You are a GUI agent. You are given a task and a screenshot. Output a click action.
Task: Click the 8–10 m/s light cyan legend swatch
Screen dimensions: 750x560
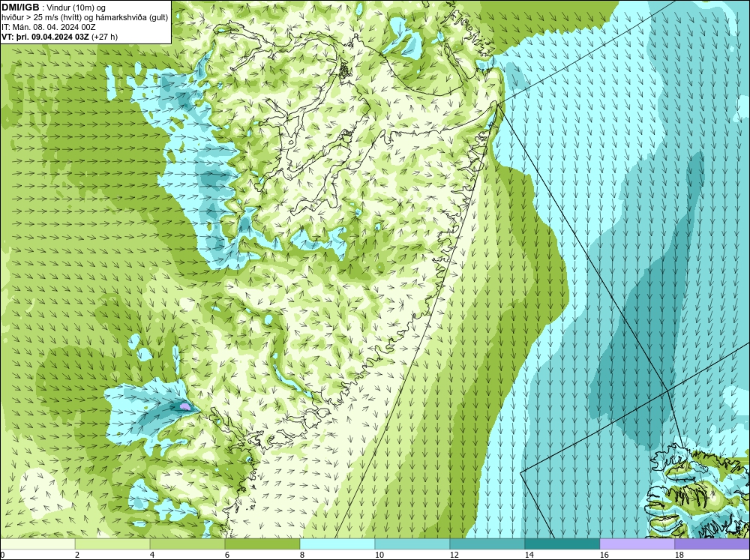337,544
